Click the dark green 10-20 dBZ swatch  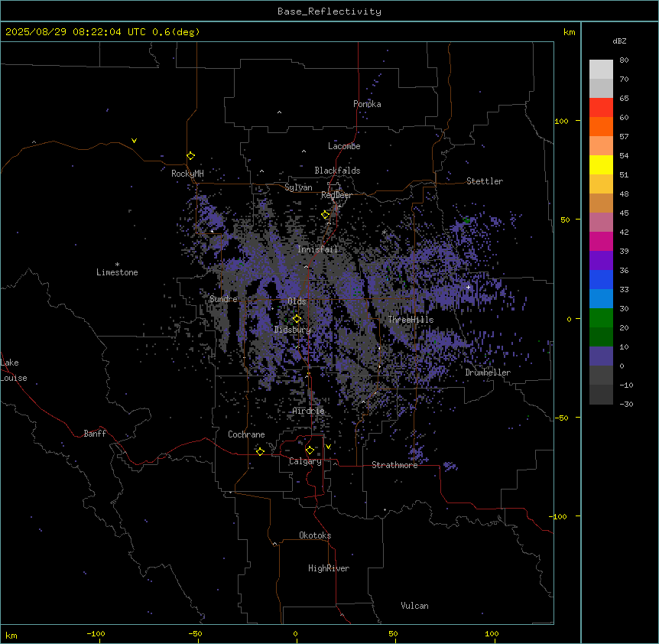[x=601, y=337]
